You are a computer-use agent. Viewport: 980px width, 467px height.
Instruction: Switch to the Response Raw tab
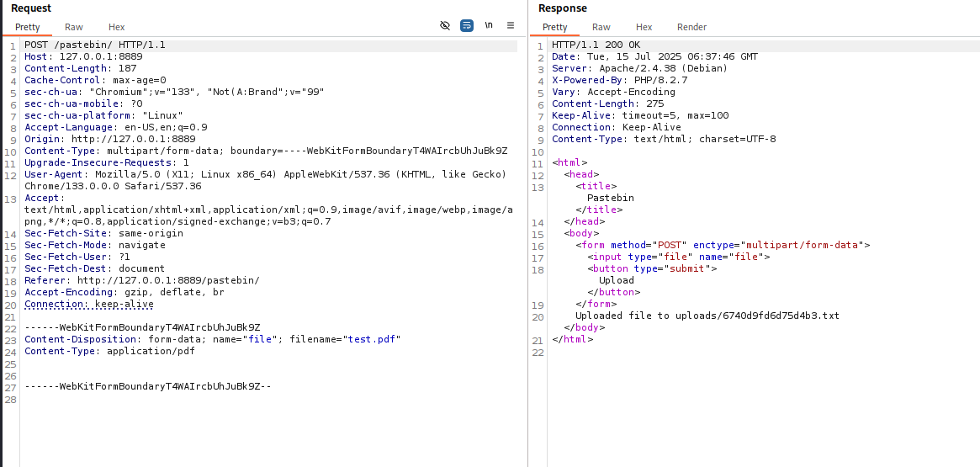(601, 27)
